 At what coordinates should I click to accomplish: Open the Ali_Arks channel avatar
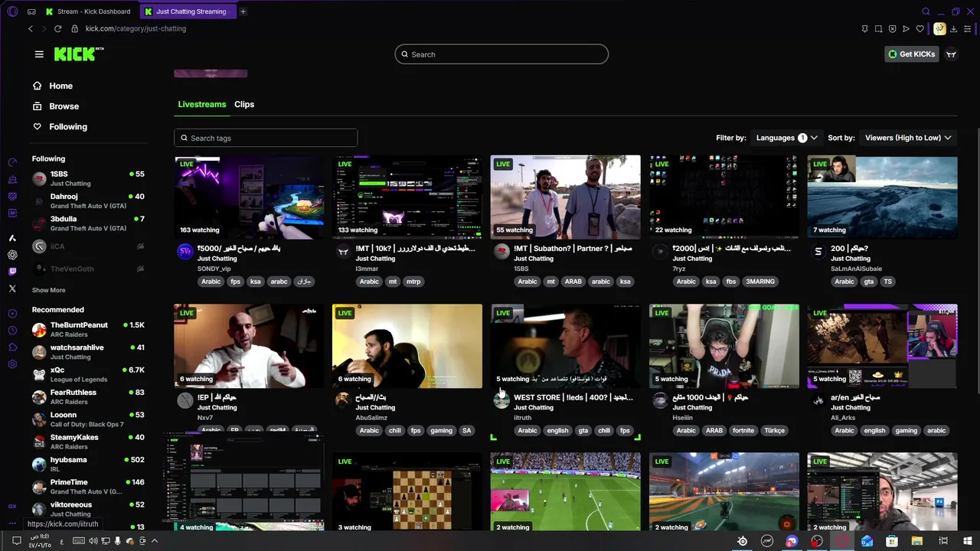pos(818,399)
